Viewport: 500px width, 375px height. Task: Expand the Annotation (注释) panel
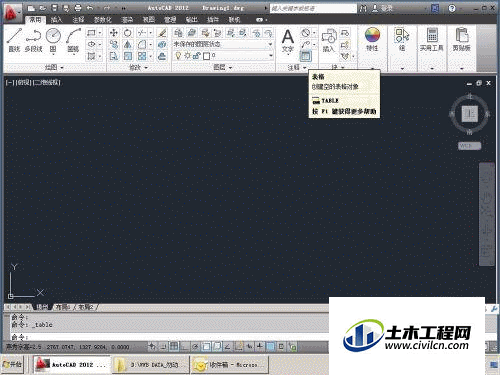(297, 68)
